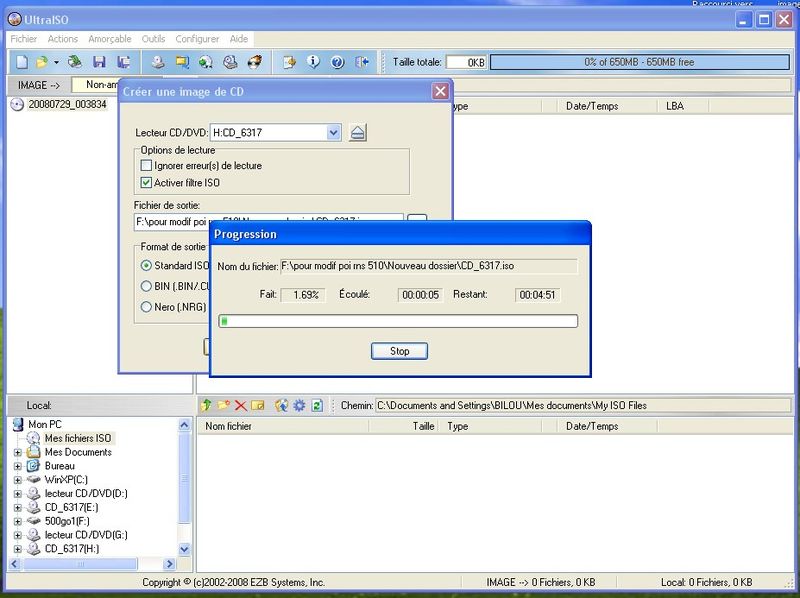Viewport: 800px width, 598px height.
Task: Click the Chemin path field
Action: pyautogui.click(x=583, y=406)
